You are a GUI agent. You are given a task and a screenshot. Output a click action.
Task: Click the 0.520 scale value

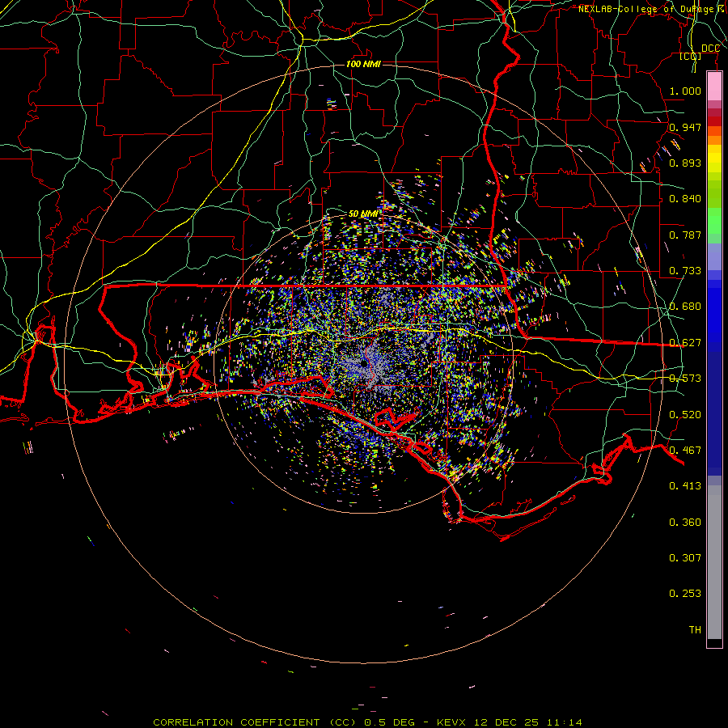point(685,415)
